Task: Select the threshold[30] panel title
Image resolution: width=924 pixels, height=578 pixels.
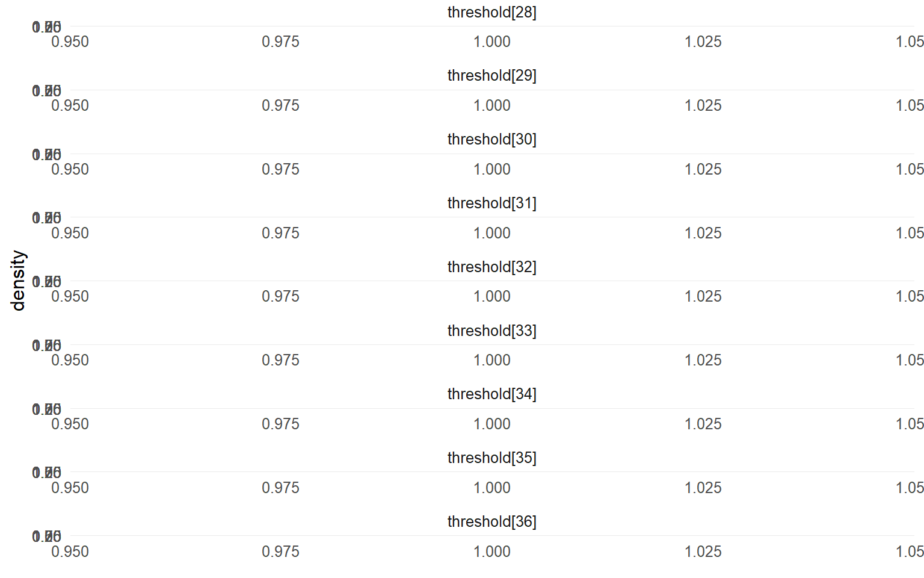Action: (491, 140)
